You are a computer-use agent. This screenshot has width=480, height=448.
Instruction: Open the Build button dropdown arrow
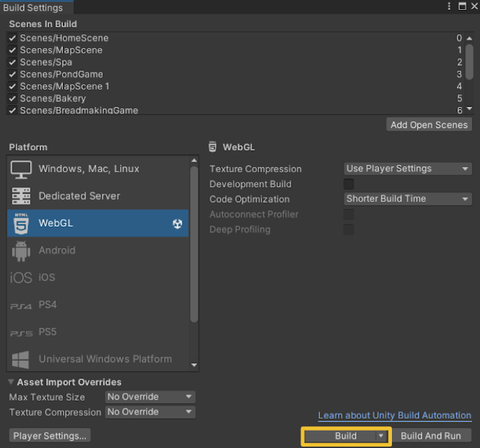tap(381, 435)
